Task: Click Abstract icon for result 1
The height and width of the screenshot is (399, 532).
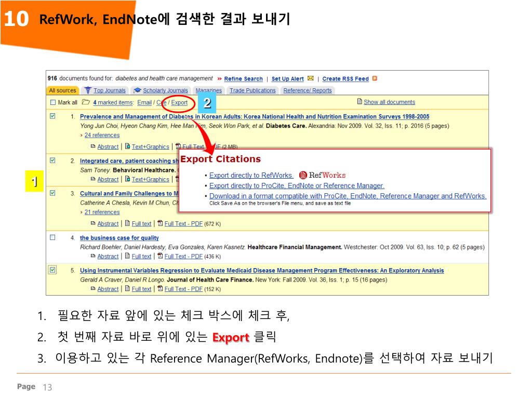Action: pyautogui.click(x=93, y=146)
